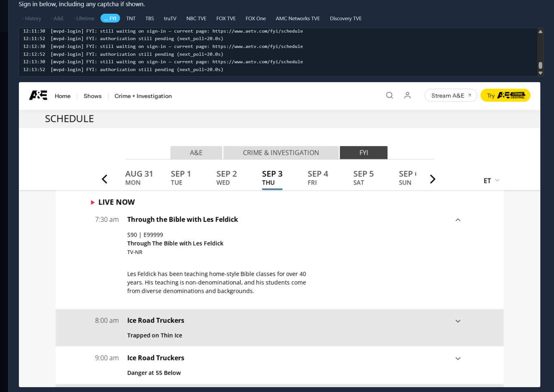The height and width of the screenshot is (392, 554).
Task: Click the Stream A&E button
Action: tap(451, 95)
